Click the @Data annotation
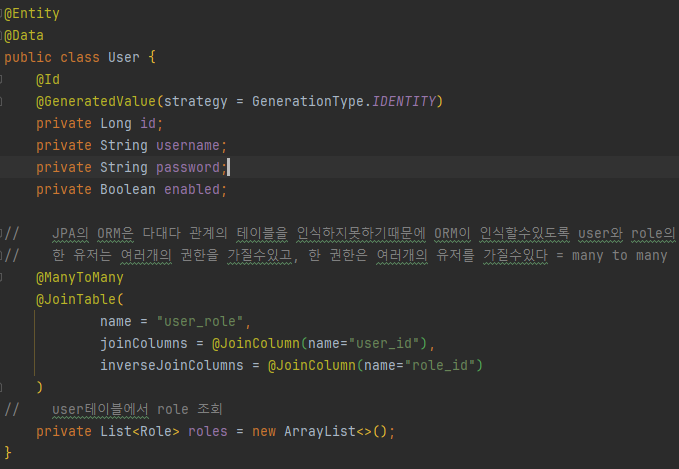 (24, 36)
